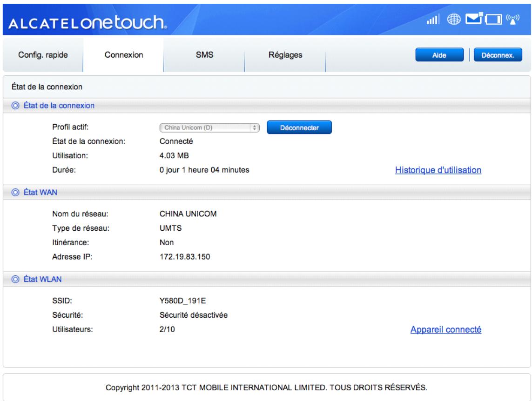Click the usage value 4.03 MB
Screen dimensions: 532x401
[x=174, y=155]
